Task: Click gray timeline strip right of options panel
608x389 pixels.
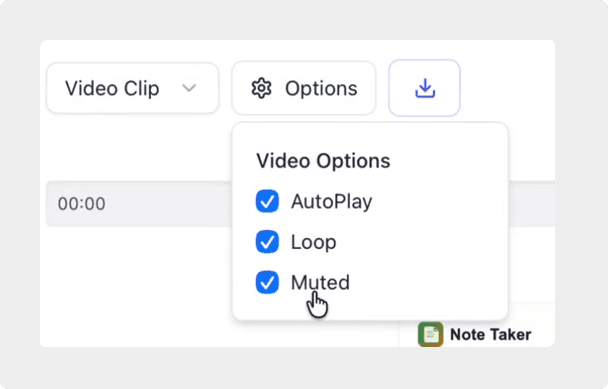Action: tap(532, 204)
